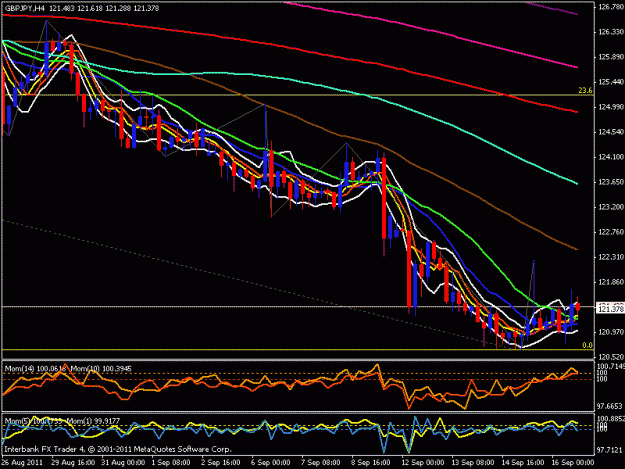Image resolution: width=625 pixels, height=469 pixels.
Task: Select the 120.520 price axis label
Action: 610,357
